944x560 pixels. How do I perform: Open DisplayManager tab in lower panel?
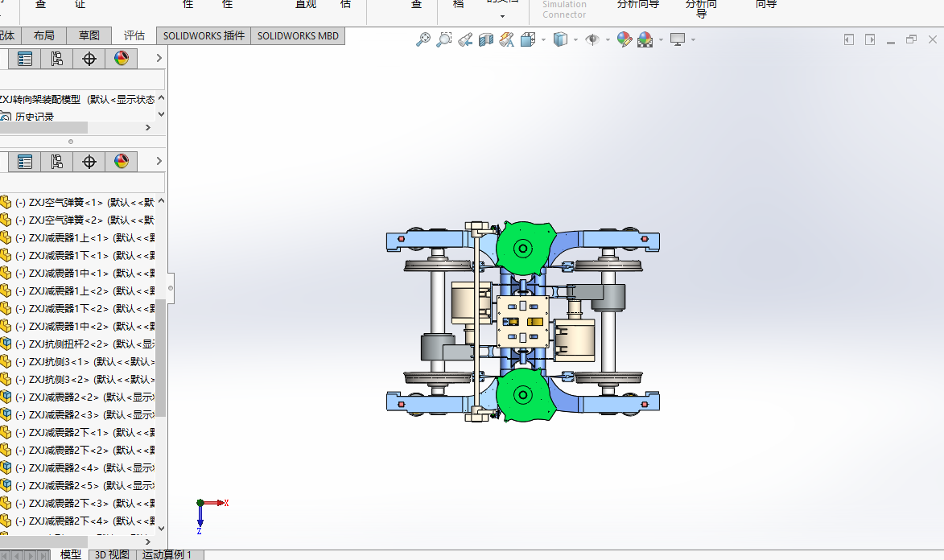122,162
